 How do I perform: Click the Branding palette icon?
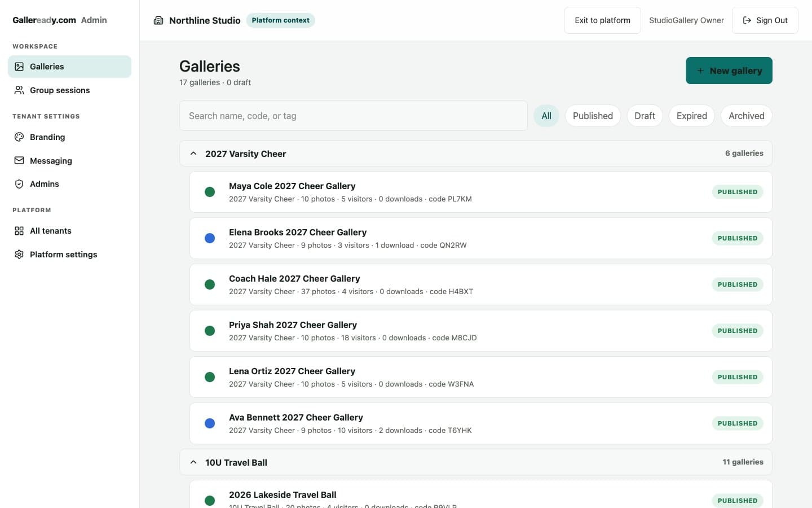pos(19,137)
